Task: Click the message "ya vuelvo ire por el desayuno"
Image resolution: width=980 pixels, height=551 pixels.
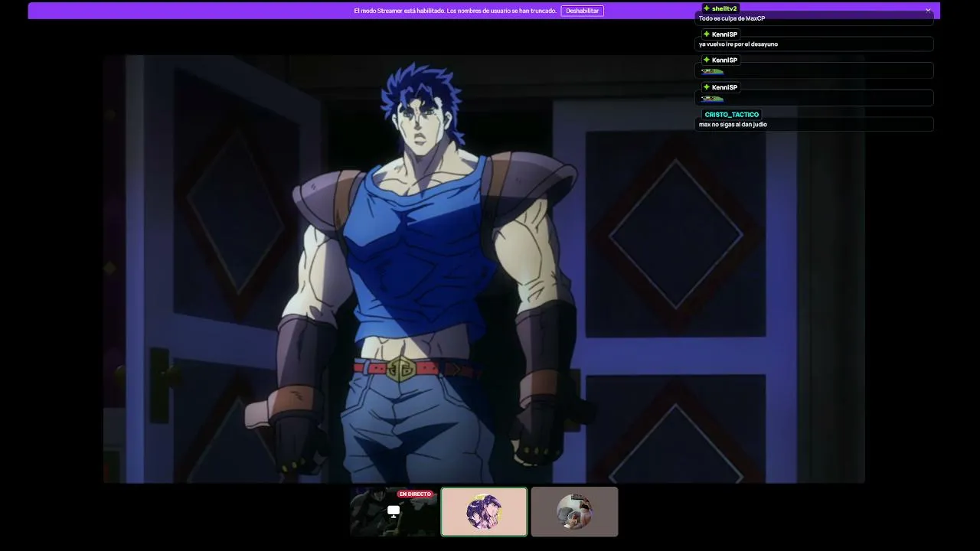Action: (738, 44)
